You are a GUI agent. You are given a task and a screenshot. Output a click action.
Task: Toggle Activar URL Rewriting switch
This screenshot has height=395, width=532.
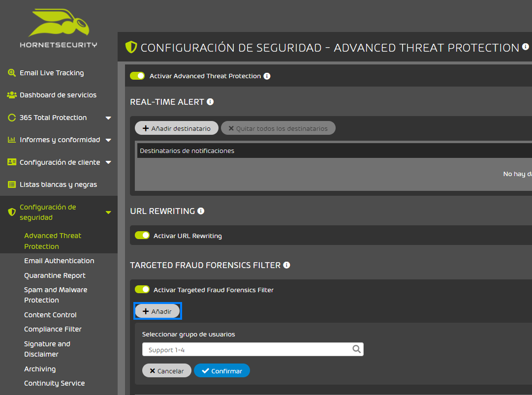click(x=142, y=235)
